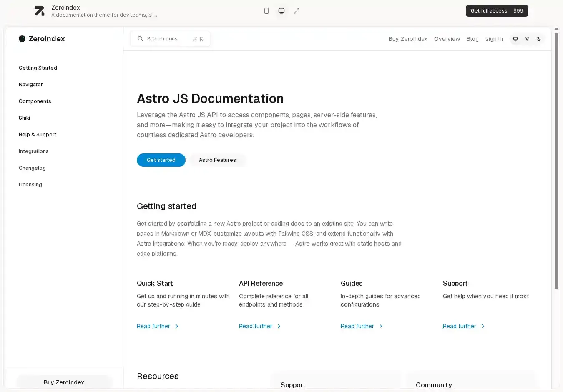Click the sign in link
The width and height of the screenshot is (563, 392).
click(x=494, y=39)
